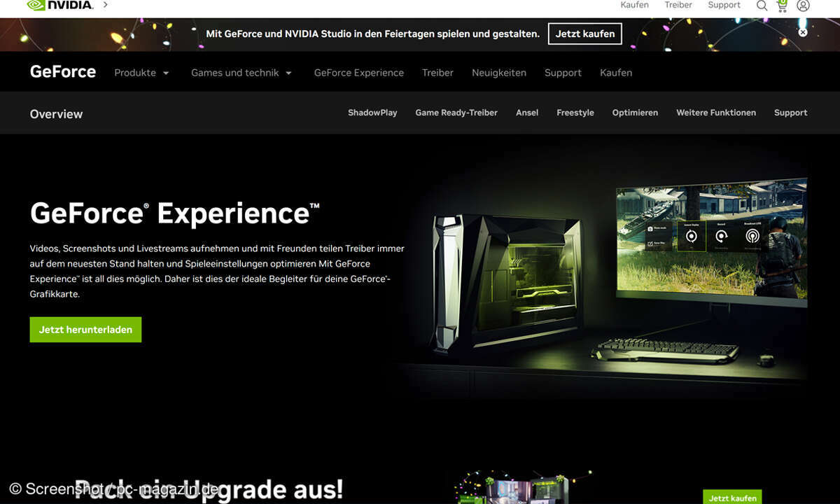Open Kaufen in the top utility bar

click(x=634, y=5)
